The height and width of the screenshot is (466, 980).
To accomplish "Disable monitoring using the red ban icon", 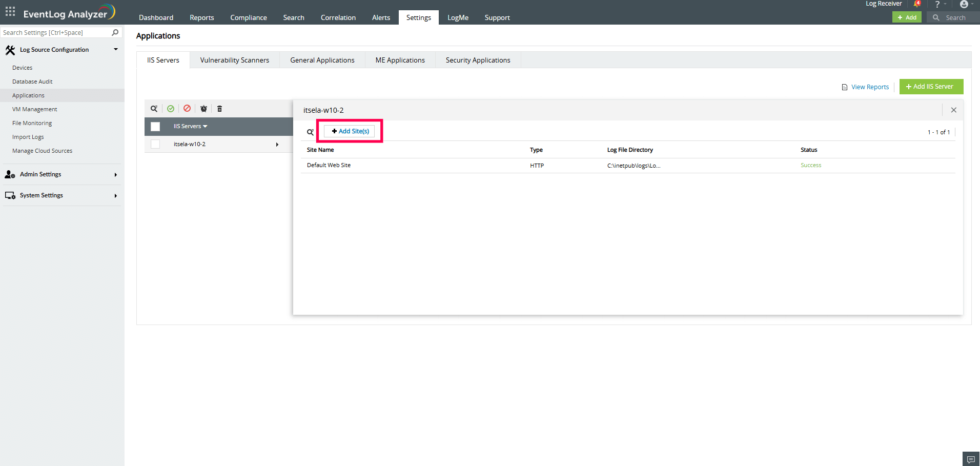I will 187,108.
